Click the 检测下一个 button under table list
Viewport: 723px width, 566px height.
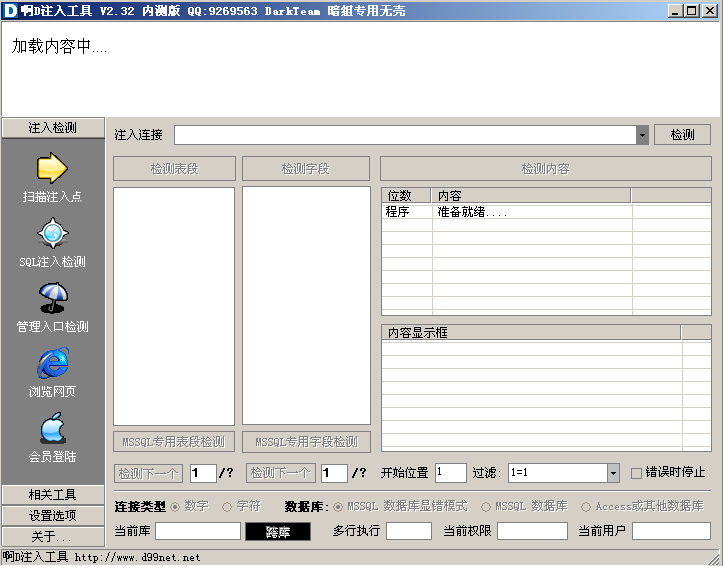pos(148,473)
